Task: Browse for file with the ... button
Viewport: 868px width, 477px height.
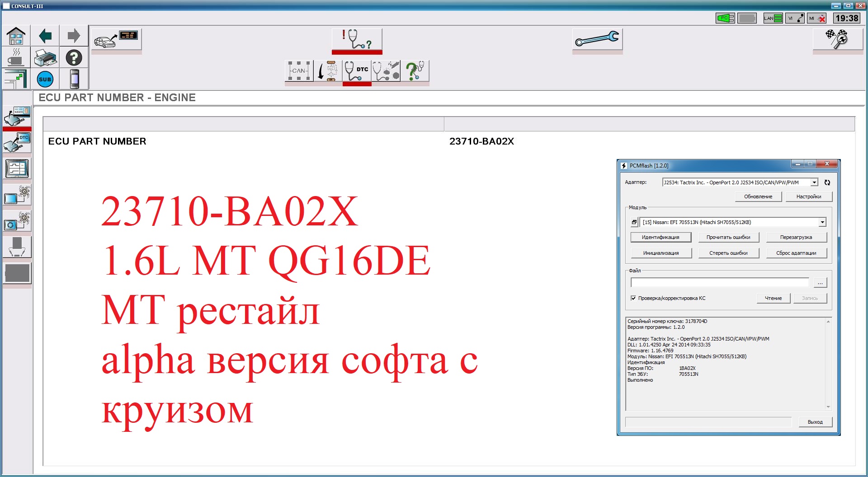Action: (x=820, y=283)
